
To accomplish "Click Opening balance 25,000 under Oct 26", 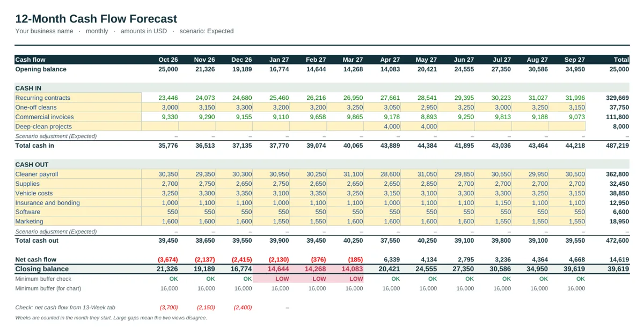I will [168, 69].
